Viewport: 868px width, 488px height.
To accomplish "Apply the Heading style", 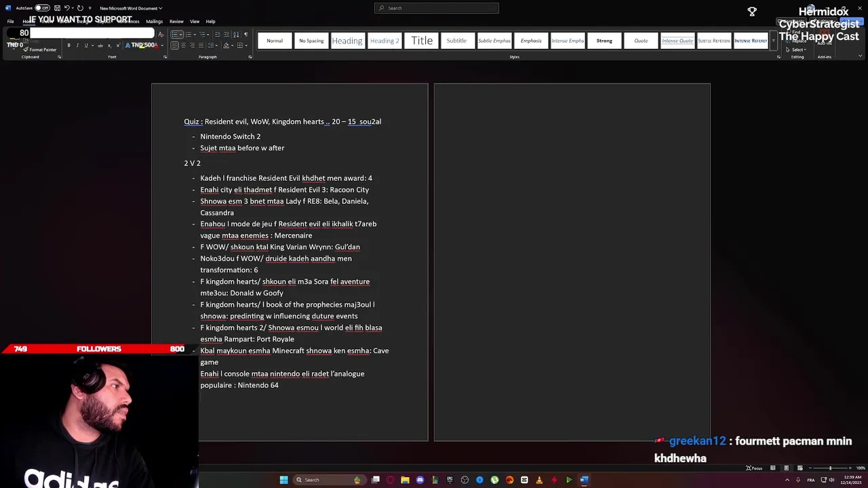I will 347,41.
